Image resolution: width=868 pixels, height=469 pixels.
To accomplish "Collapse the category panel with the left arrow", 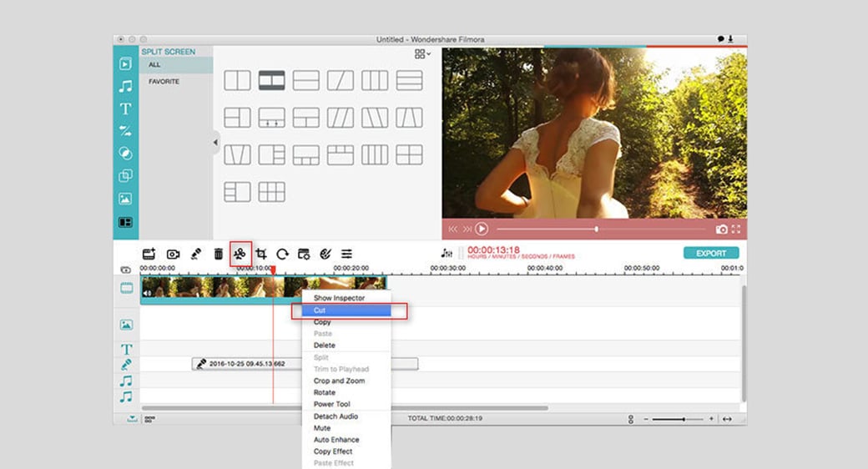I will pyautogui.click(x=215, y=143).
